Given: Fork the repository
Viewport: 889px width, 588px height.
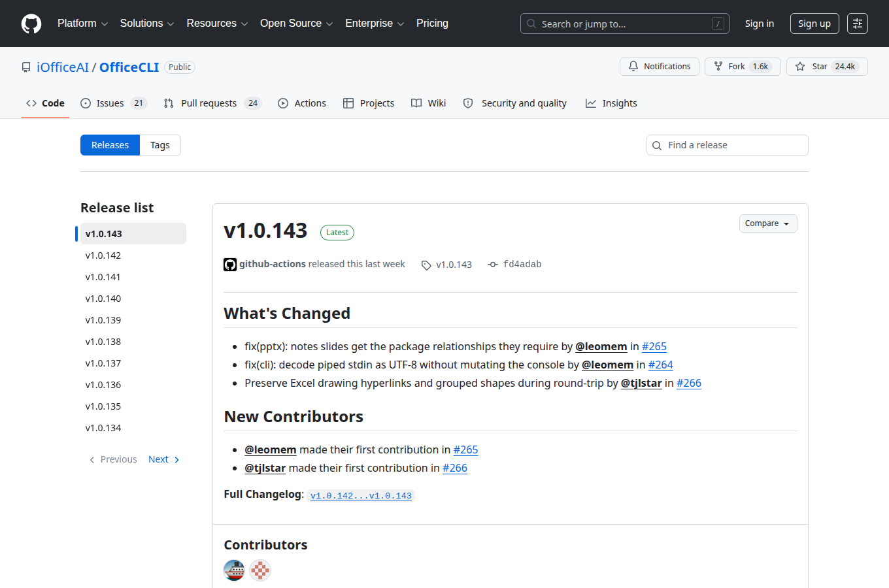Looking at the screenshot, I should pos(743,67).
